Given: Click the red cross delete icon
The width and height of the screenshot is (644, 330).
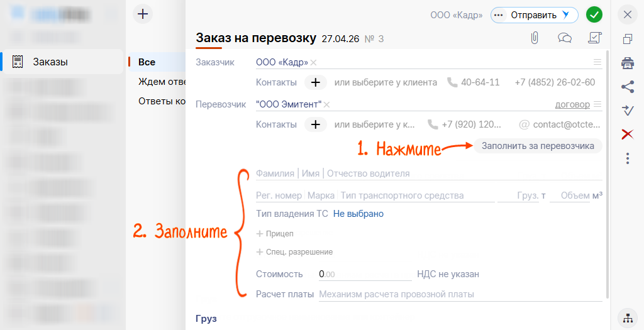Looking at the screenshot, I should point(628,134).
